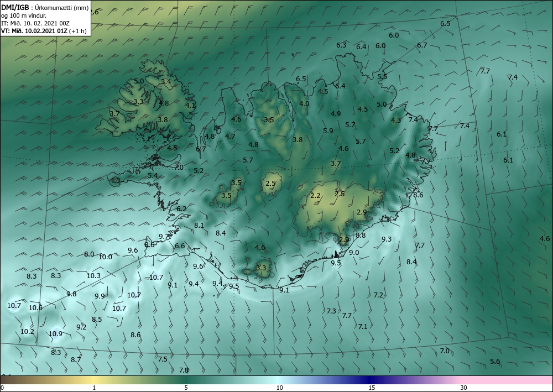This screenshot has width=553, height=392.
Task: Click the 9.8 map value
Action: 71,294
